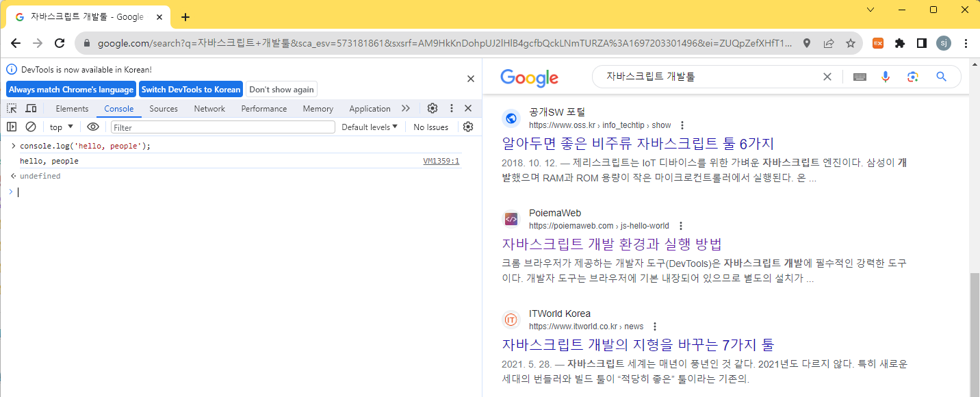The width and height of the screenshot is (980, 397).
Task: Submit search with magnifying glass icon
Action: pyautogui.click(x=941, y=77)
